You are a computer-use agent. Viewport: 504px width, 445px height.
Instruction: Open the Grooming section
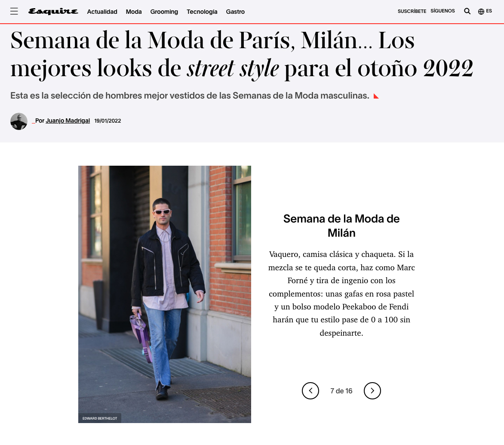point(164,12)
